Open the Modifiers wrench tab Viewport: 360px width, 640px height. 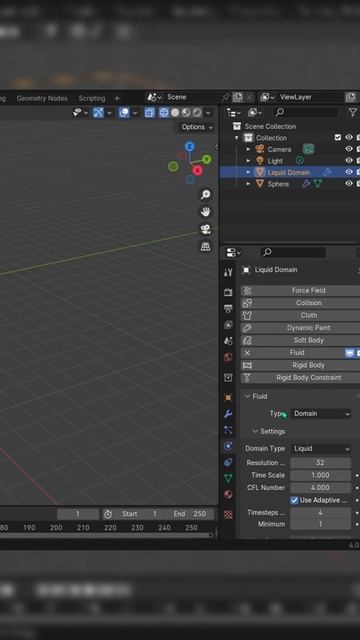(x=228, y=414)
